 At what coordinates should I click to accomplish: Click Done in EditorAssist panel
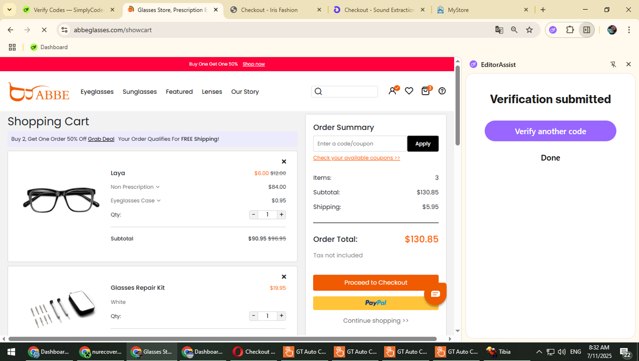point(550,158)
